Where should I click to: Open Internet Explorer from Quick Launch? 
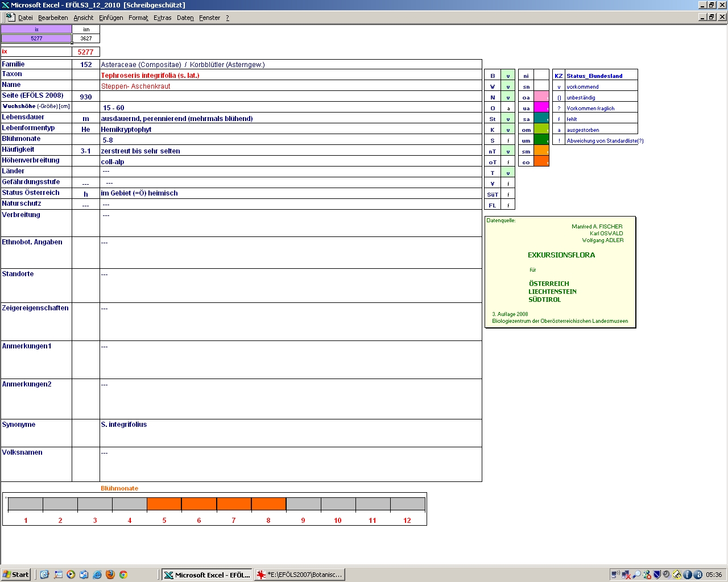coord(97,575)
